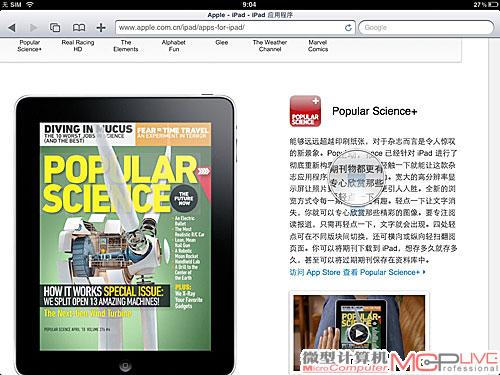Viewport: 500px width, 375px height.
Task: Select the Marvel Comics tab
Action: click(318, 46)
